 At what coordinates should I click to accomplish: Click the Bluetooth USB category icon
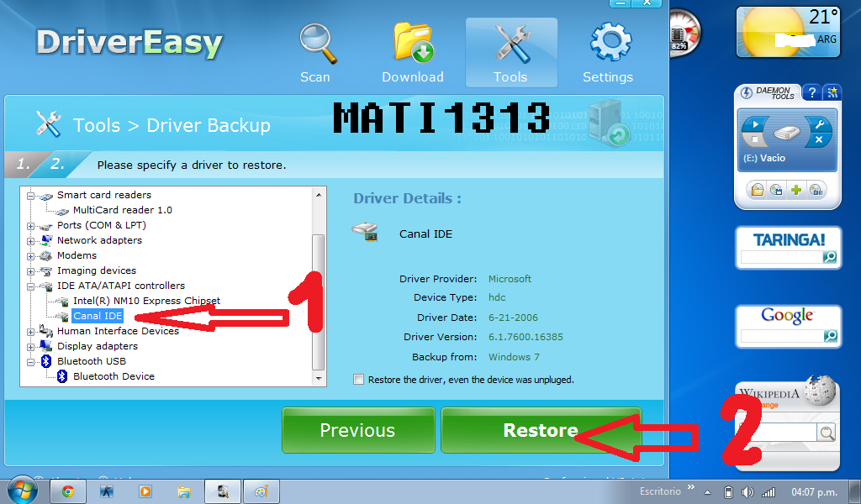click(46, 361)
